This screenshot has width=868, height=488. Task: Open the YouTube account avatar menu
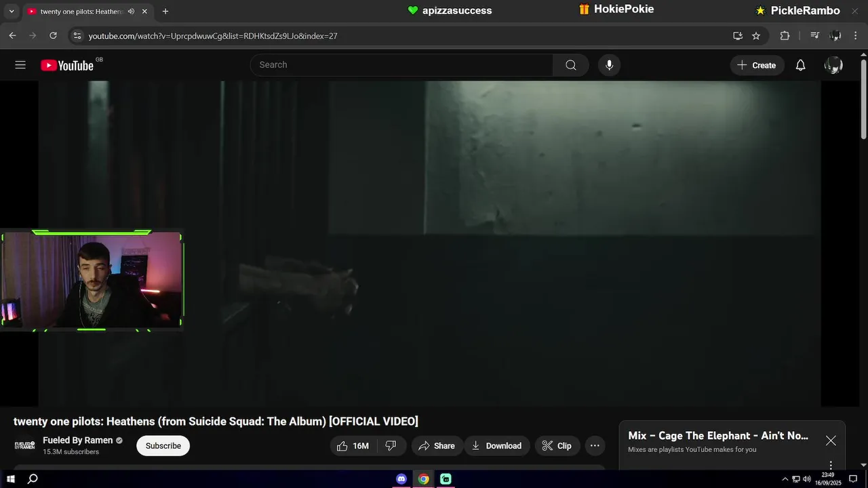(x=833, y=65)
